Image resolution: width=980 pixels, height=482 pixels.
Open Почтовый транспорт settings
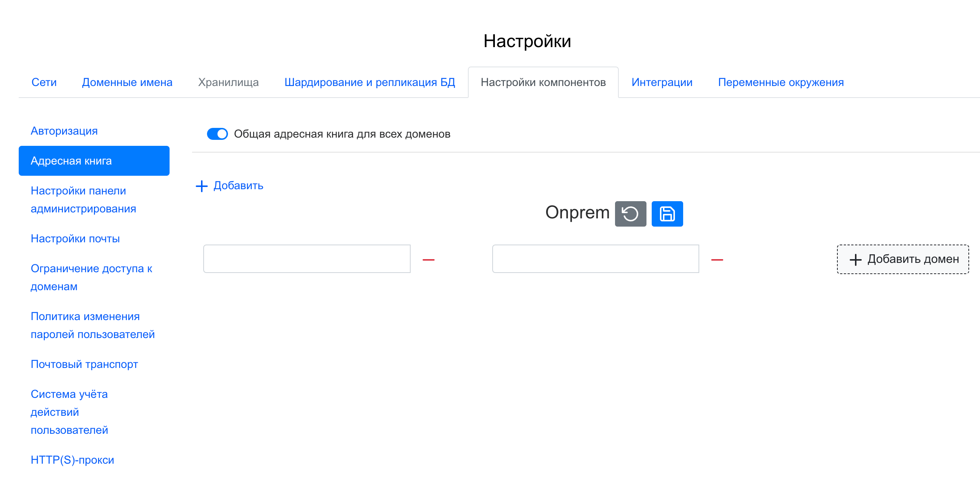click(x=84, y=364)
